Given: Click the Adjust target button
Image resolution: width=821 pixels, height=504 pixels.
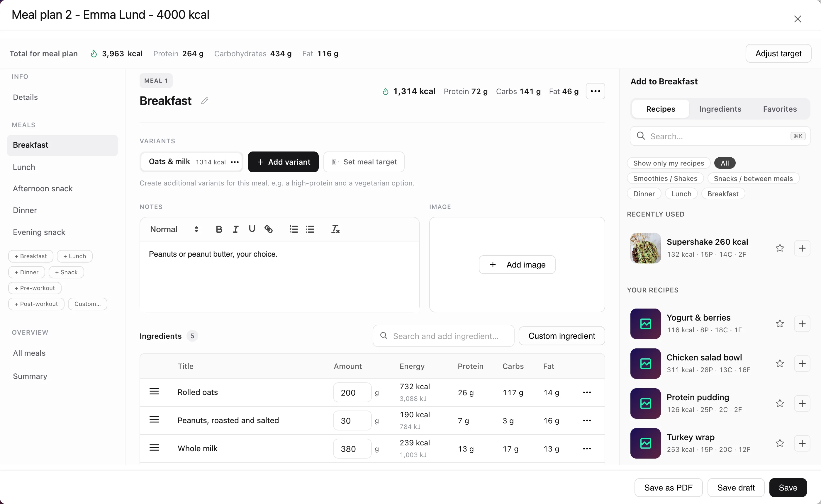Looking at the screenshot, I should [778, 53].
